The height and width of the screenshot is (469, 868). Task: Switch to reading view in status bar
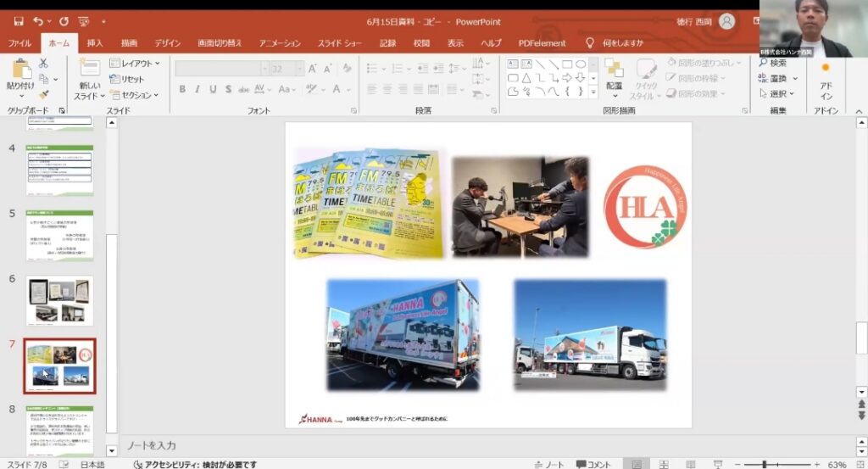tap(691, 464)
